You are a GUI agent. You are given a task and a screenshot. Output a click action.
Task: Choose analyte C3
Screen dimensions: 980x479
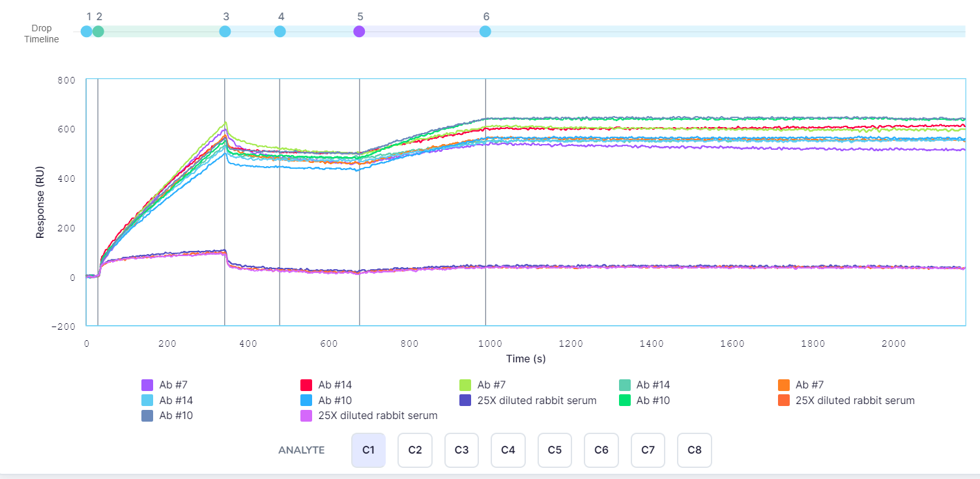pos(461,450)
